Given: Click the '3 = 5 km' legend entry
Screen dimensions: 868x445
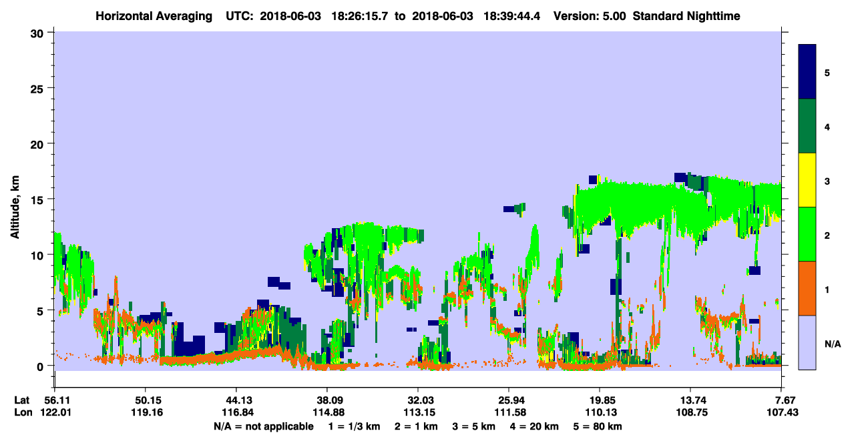Looking at the screenshot, I should coord(474,426).
